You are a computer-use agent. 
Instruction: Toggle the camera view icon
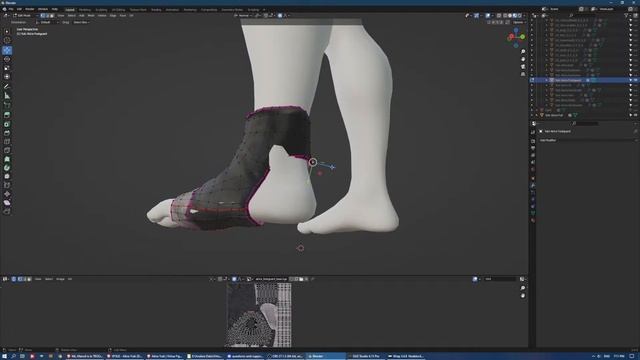pyautogui.click(x=523, y=67)
